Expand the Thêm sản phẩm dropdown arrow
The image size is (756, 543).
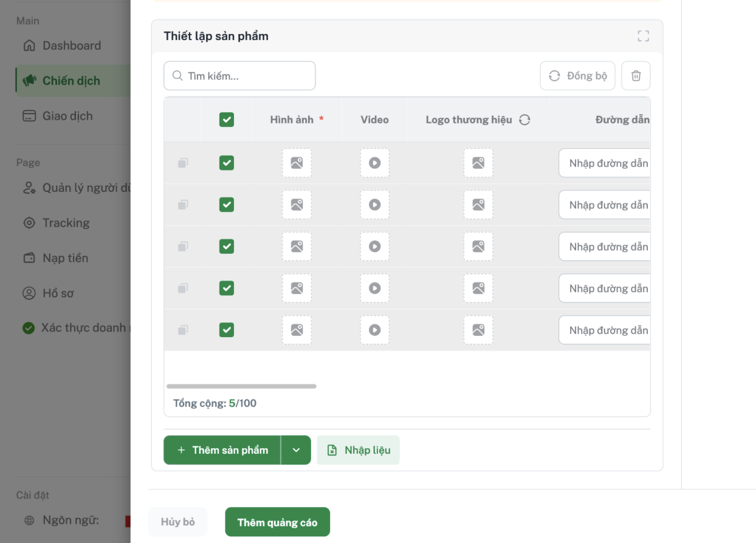296,450
